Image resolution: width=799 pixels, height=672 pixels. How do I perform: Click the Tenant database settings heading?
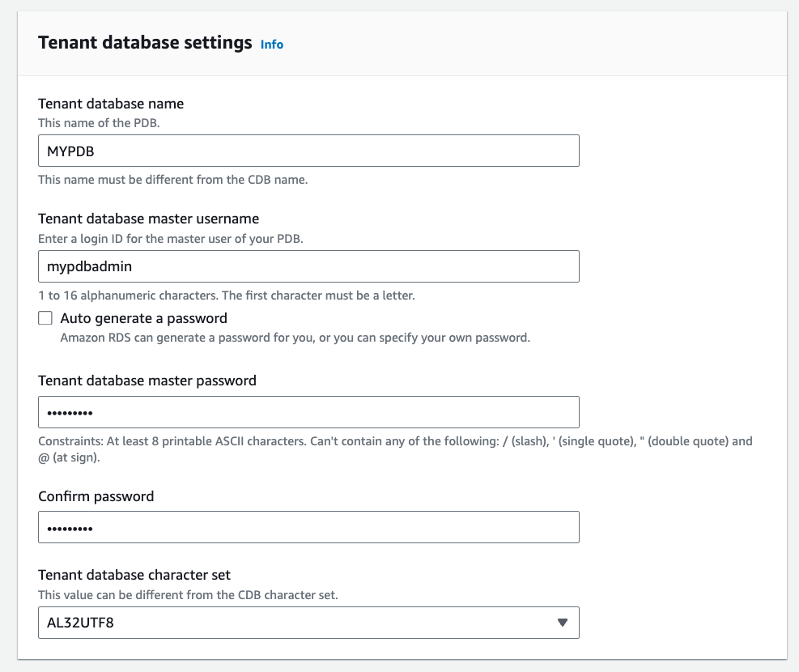point(145,43)
